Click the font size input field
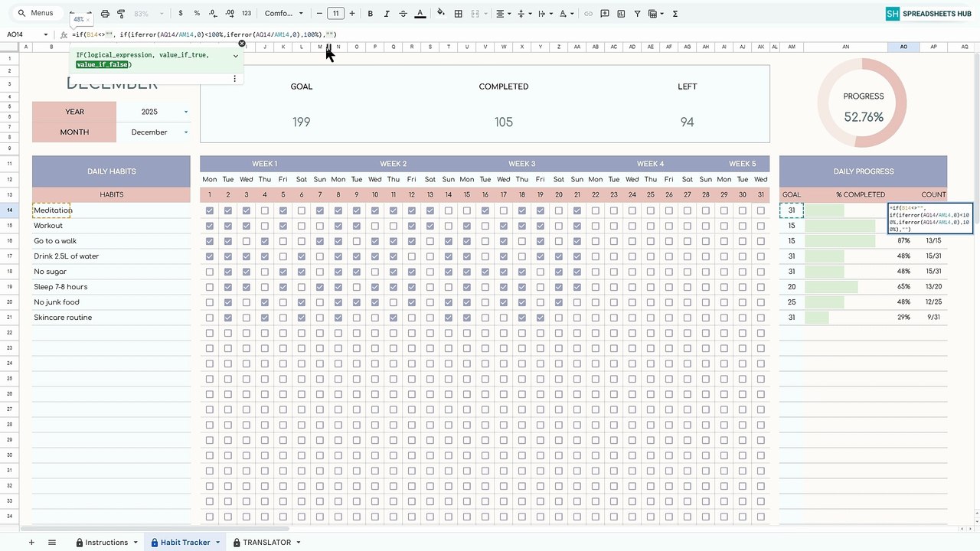The image size is (980, 551). (335, 14)
